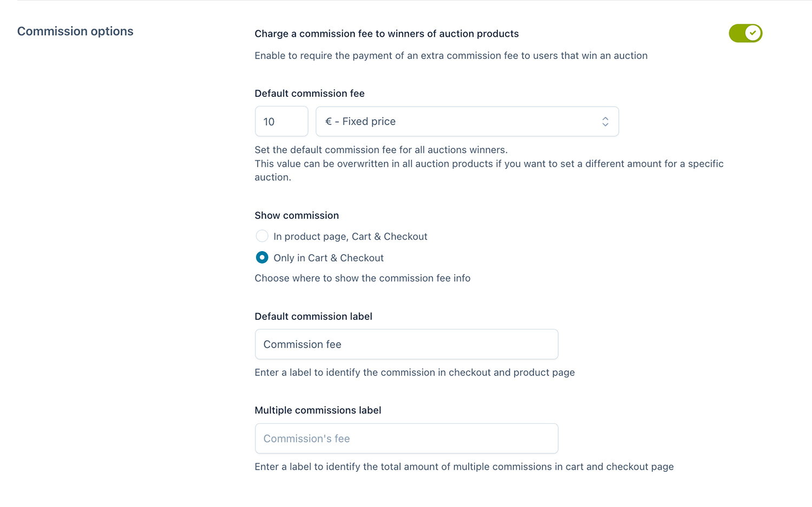
Task: Click the "Default commission label" field title
Action: [313, 317]
